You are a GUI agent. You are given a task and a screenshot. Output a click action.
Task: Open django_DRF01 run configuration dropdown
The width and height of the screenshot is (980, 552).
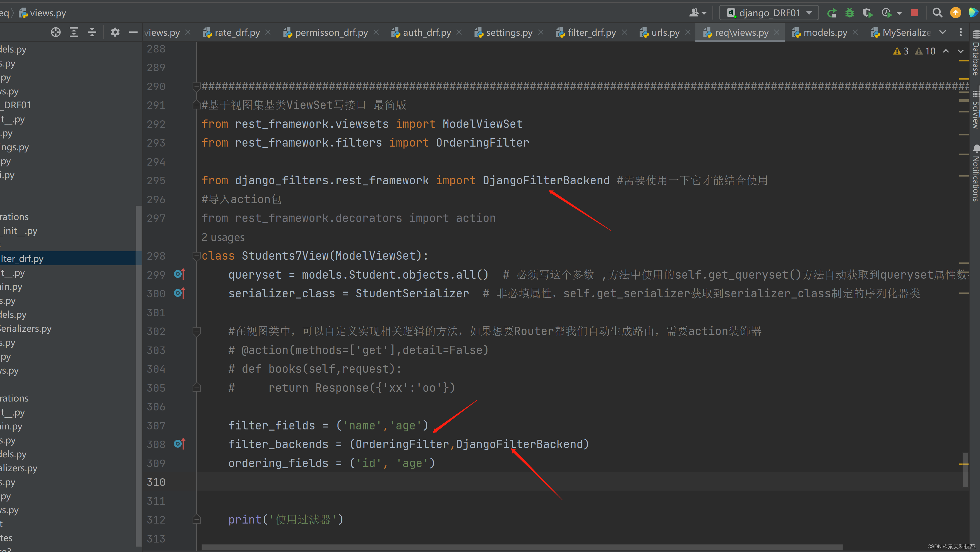768,13
